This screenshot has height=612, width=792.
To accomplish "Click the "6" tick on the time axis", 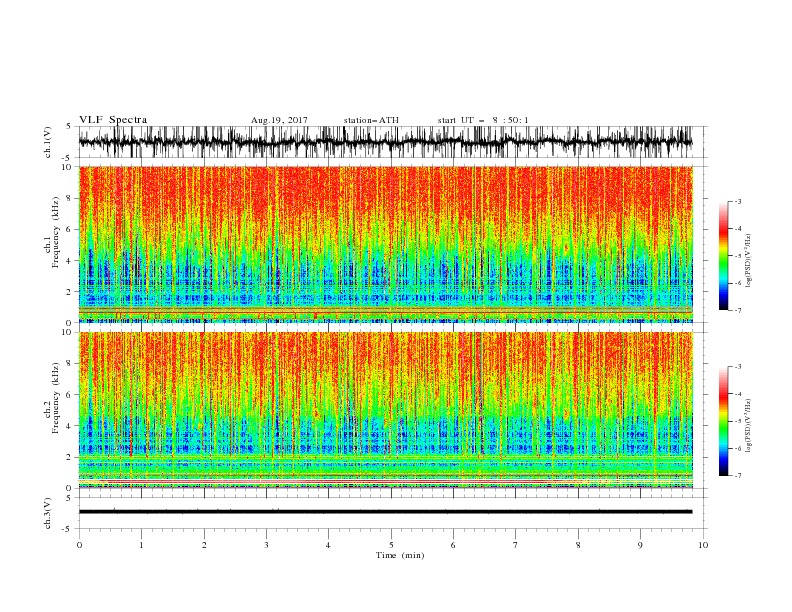I will [x=453, y=545].
